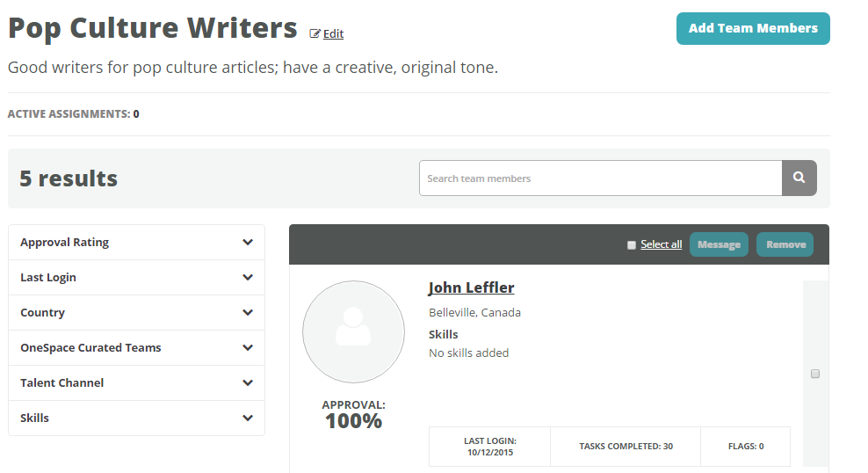Image resolution: width=868 pixels, height=473 pixels.
Task: Expand the Talent Channel filter chevron
Action: (x=248, y=382)
